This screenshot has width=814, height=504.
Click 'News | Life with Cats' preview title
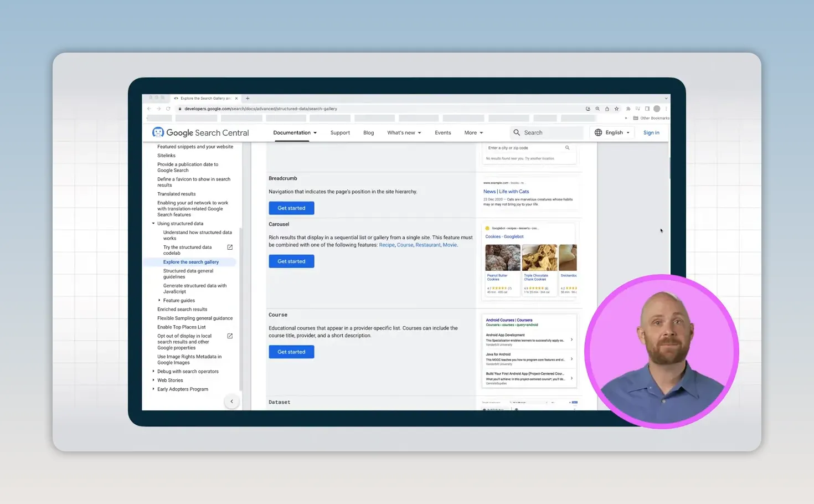[x=506, y=192]
